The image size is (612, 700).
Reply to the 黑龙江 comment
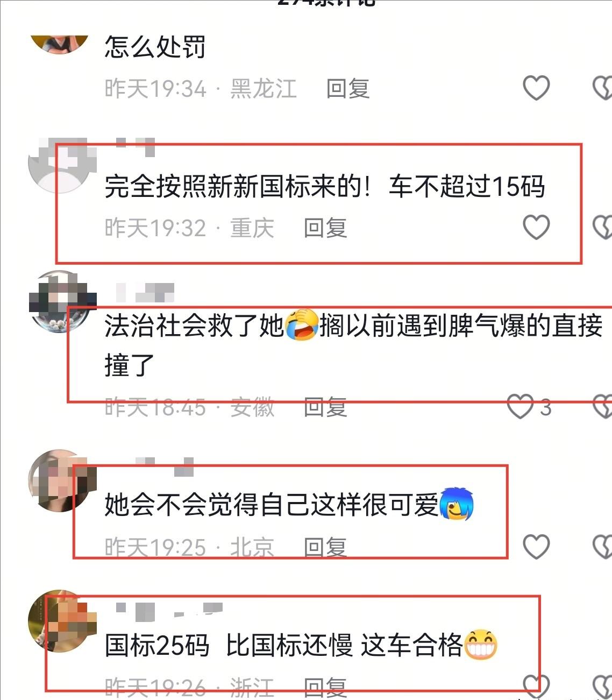pyautogui.click(x=348, y=88)
